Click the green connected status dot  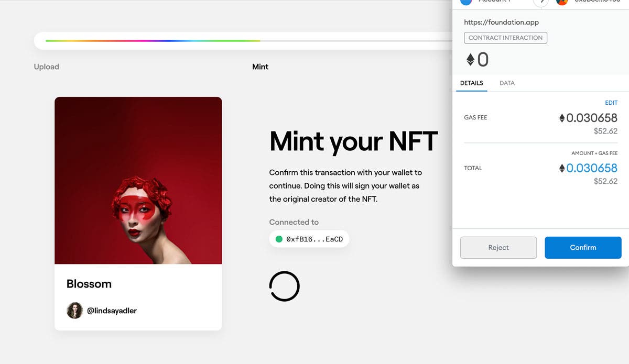279,239
